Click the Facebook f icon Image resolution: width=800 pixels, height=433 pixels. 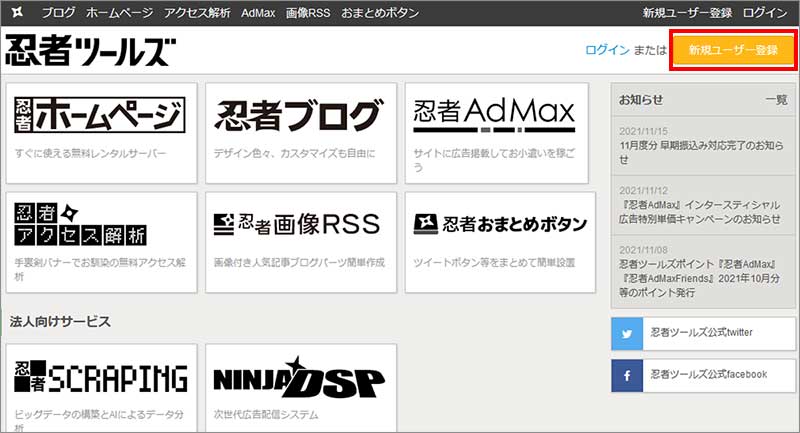(x=627, y=376)
